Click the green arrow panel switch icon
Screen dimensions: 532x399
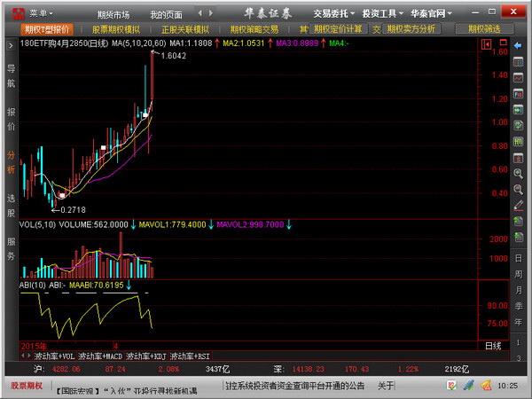518,110
